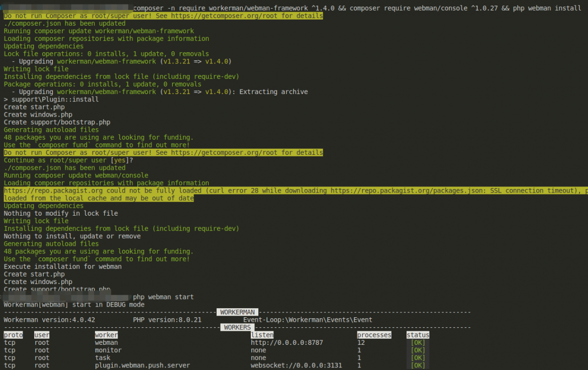Click the 'processes' column header
This screenshot has width=588, height=370.
[374, 335]
